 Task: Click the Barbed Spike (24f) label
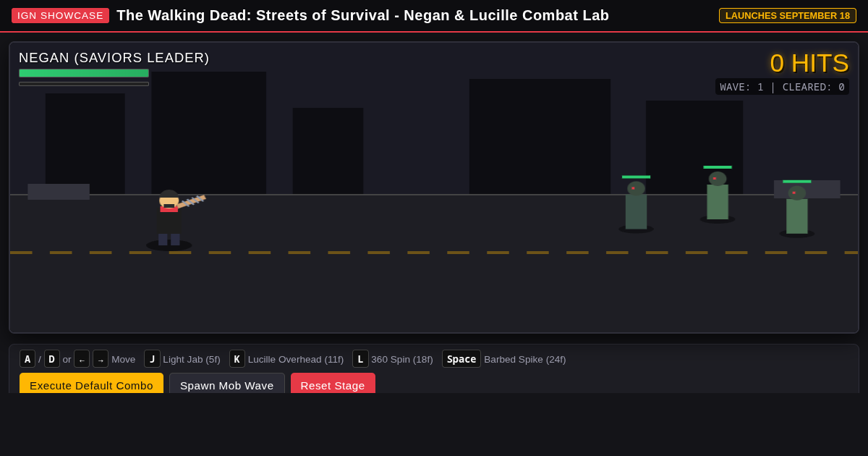point(525,359)
